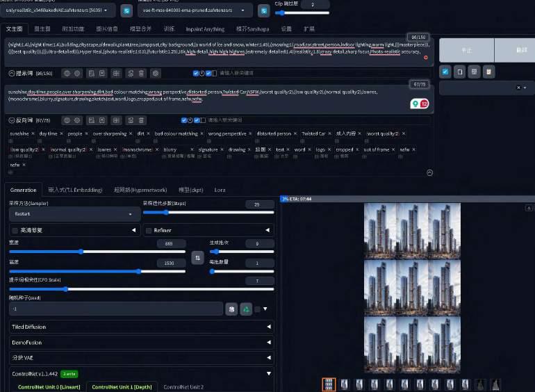Click translate icon in negative prompt toolbar

[116, 120]
